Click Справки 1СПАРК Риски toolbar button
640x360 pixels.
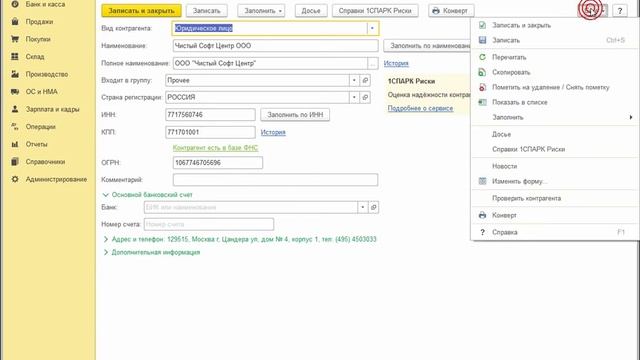pos(375,11)
